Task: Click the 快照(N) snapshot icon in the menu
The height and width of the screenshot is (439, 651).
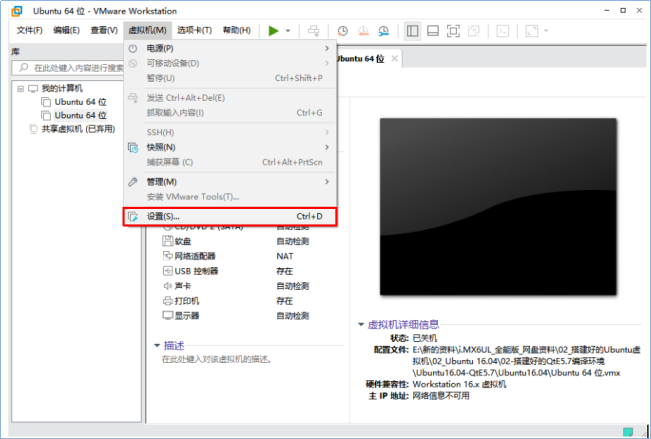Action: [133, 147]
